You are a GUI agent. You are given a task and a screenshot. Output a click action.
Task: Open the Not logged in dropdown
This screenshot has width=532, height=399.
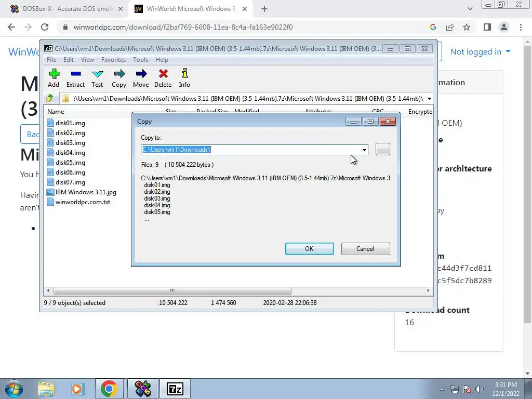[x=480, y=51]
